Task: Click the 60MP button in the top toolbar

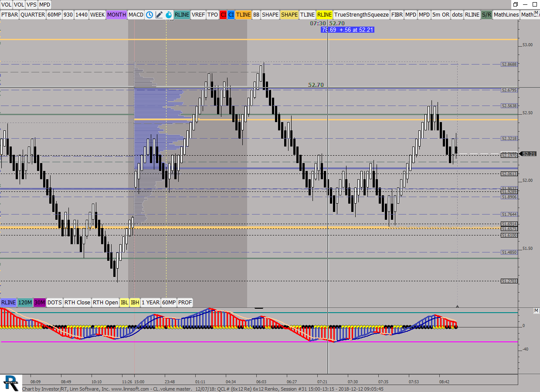Action: point(54,15)
